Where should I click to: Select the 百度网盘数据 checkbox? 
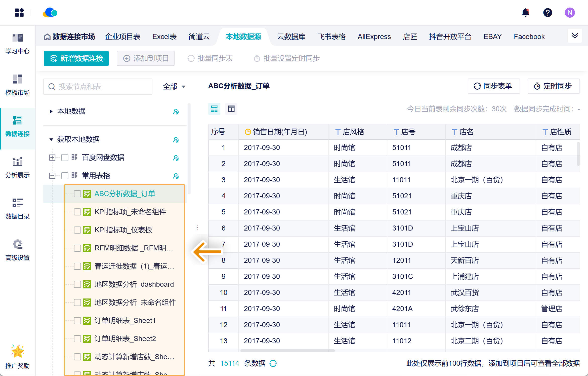click(x=65, y=158)
